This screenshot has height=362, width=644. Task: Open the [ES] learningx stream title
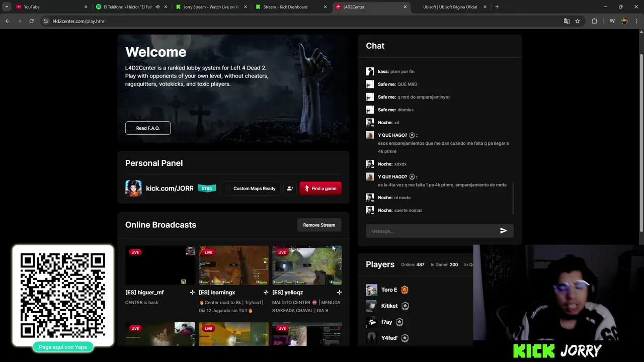pyautogui.click(x=217, y=292)
